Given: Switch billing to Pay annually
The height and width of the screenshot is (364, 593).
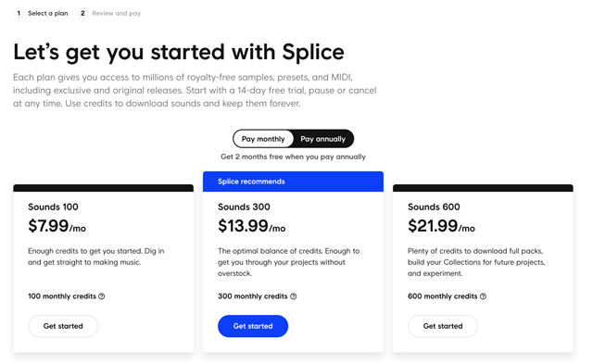Looking at the screenshot, I should coord(323,139).
